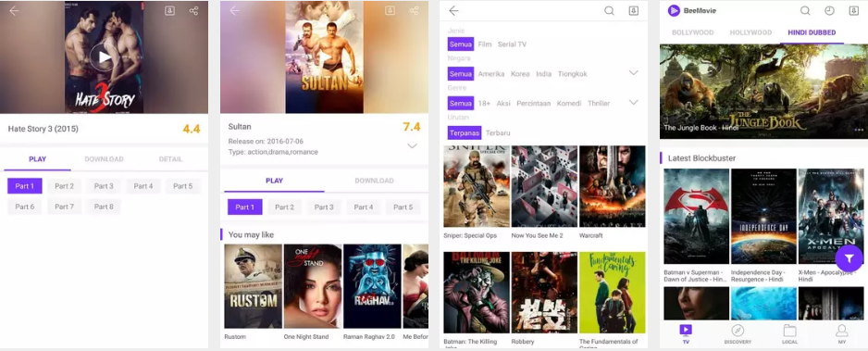This screenshot has height=351, width=868.
Task: Expand the Negara country filter row
Action: pyautogui.click(x=634, y=73)
